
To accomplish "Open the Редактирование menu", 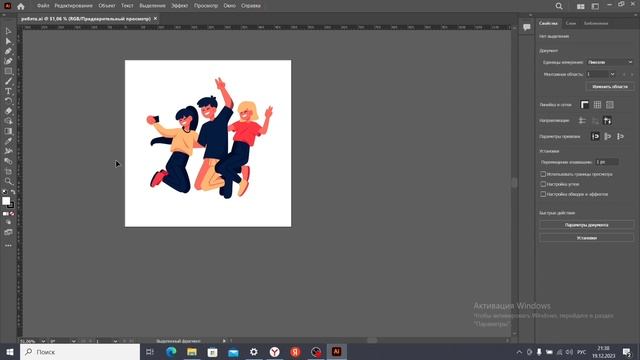I will pyautogui.click(x=74, y=6).
